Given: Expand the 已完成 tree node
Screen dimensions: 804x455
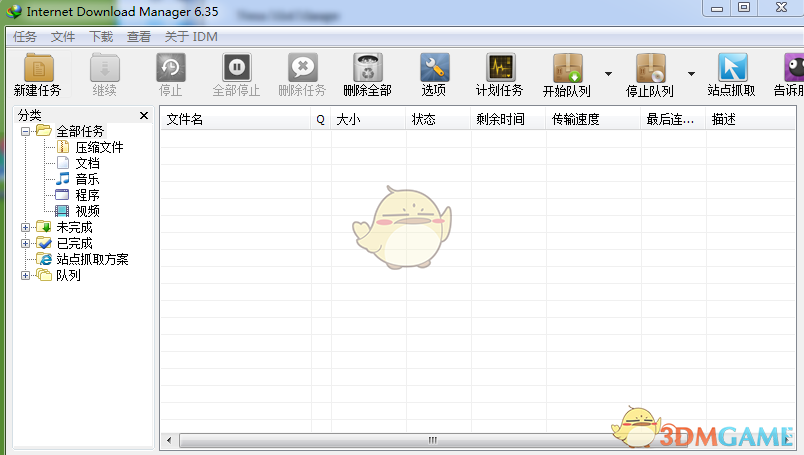Looking at the screenshot, I should 25,243.
